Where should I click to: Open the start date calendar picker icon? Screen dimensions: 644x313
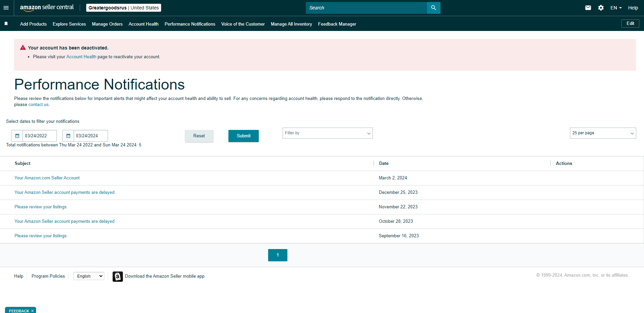[x=17, y=136]
